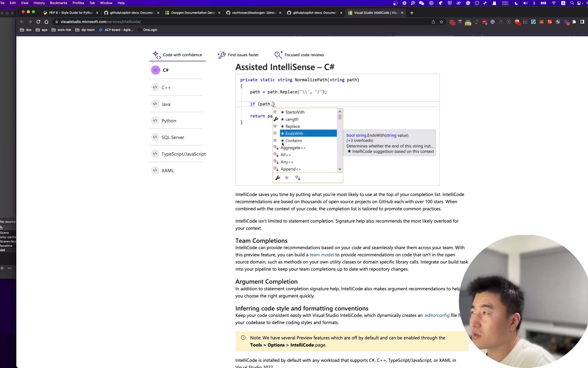Bookmark page with the star icon

pyautogui.click(x=442, y=22)
